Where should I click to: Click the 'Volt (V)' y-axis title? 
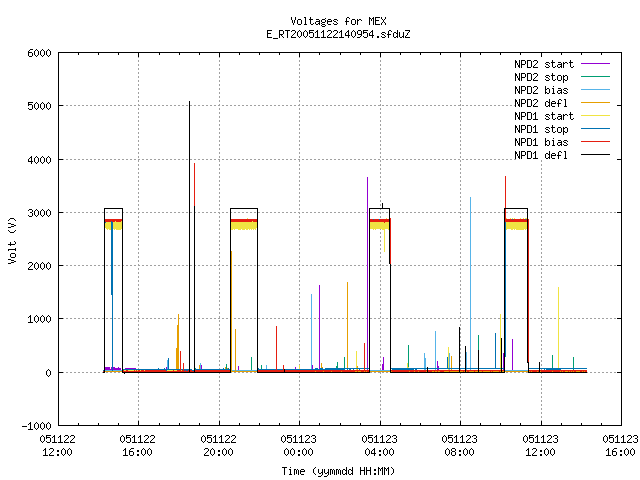click(x=13, y=240)
